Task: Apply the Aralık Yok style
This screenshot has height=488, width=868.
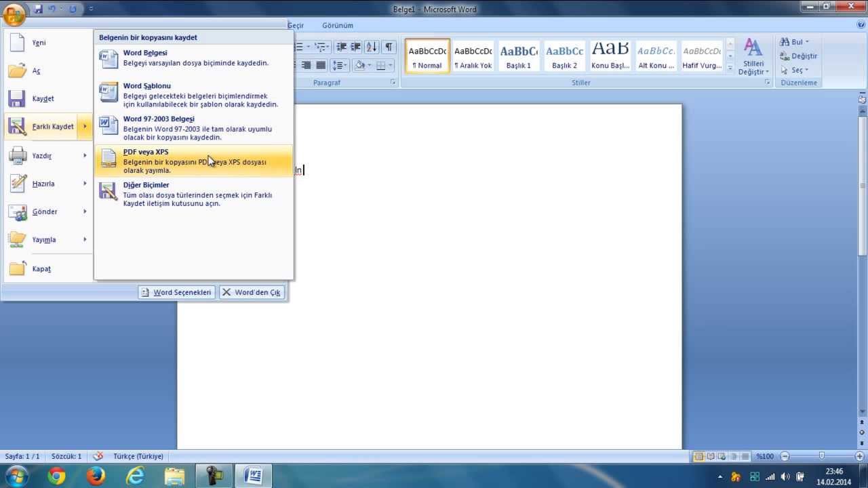Action: (x=473, y=56)
